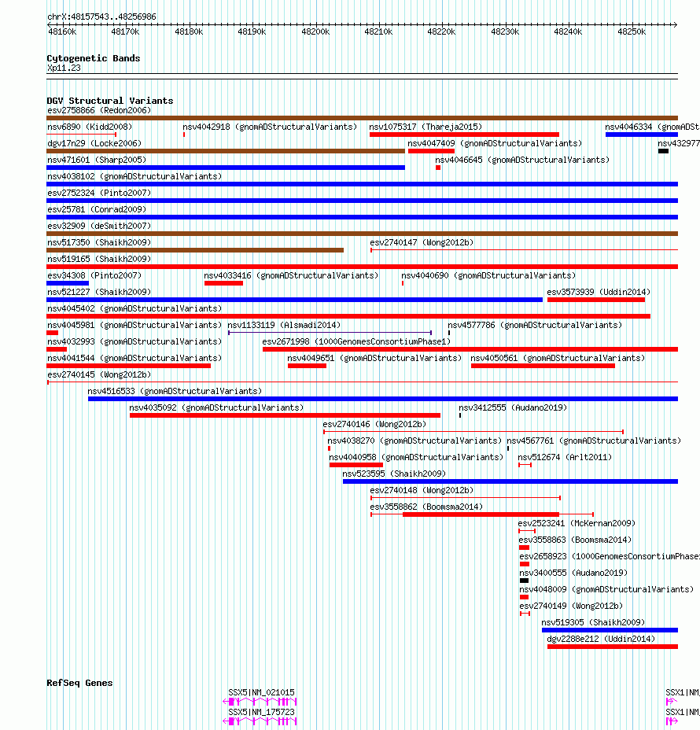The image size is (700, 730).
Task: Open esv2740145 (Wong2012b) label
Action: 99,374
